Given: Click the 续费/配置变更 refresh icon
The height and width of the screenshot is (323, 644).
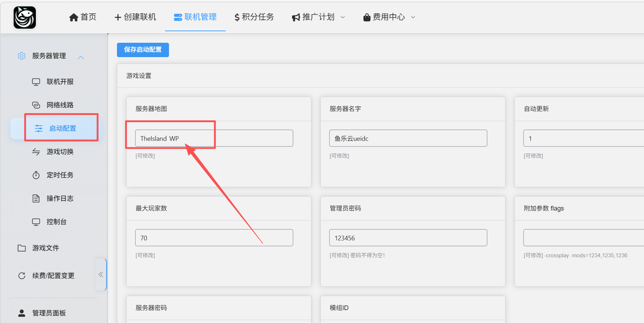Looking at the screenshot, I should pos(22,276).
